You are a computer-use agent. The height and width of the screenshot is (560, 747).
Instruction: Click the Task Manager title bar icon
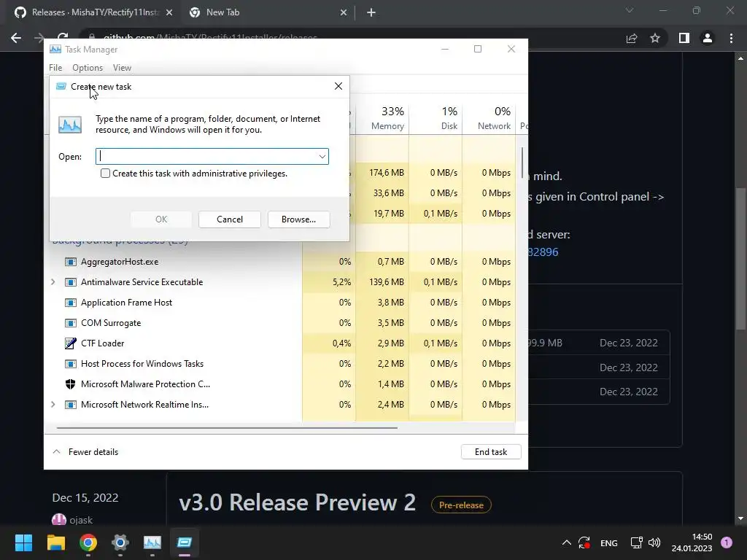55,49
